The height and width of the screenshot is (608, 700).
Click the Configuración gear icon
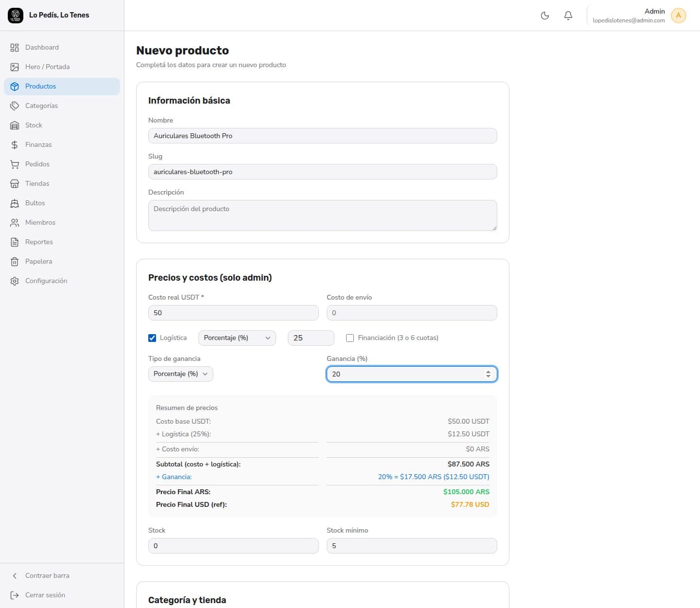coord(15,281)
